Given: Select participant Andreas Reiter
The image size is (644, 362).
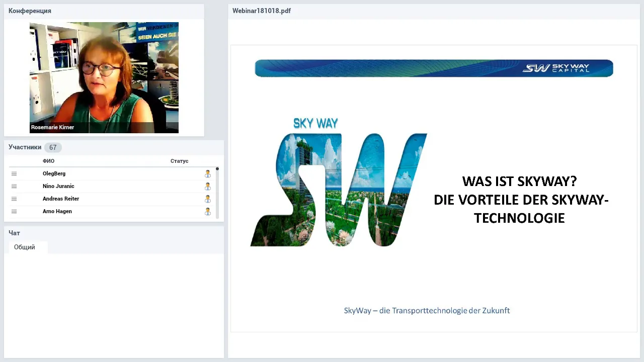Looking at the screenshot, I should pos(61,199).
